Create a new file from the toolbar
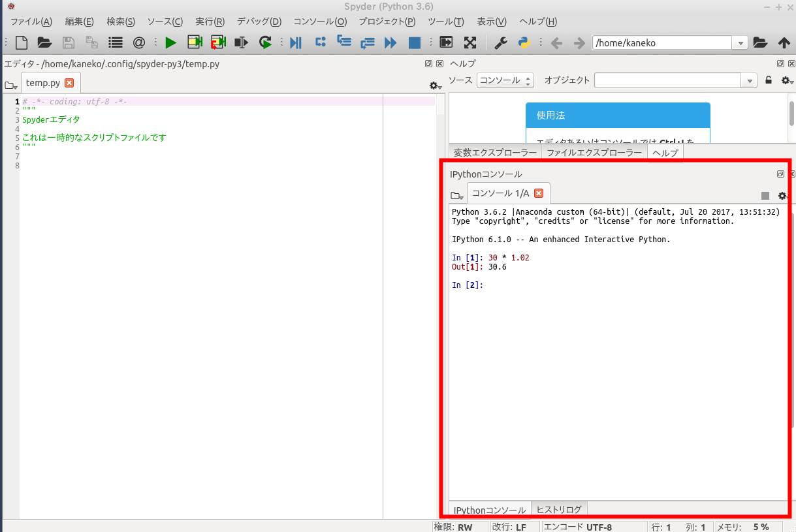 tap(22, 43)
